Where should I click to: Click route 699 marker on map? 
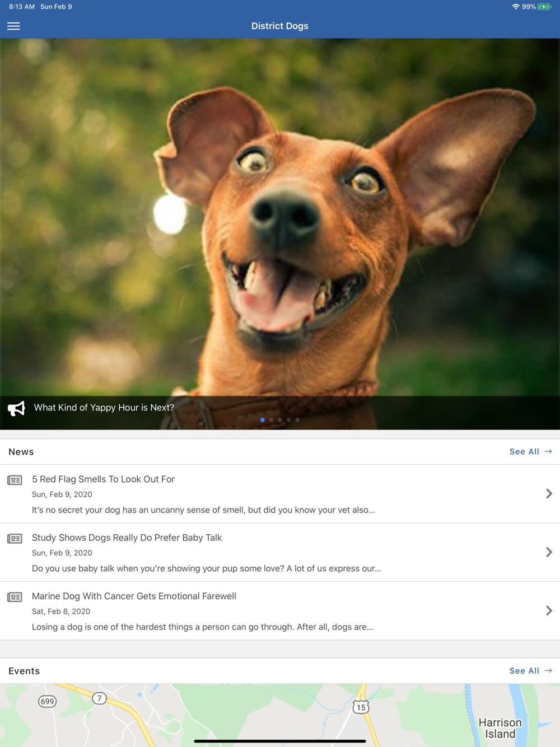coord(48,701)
